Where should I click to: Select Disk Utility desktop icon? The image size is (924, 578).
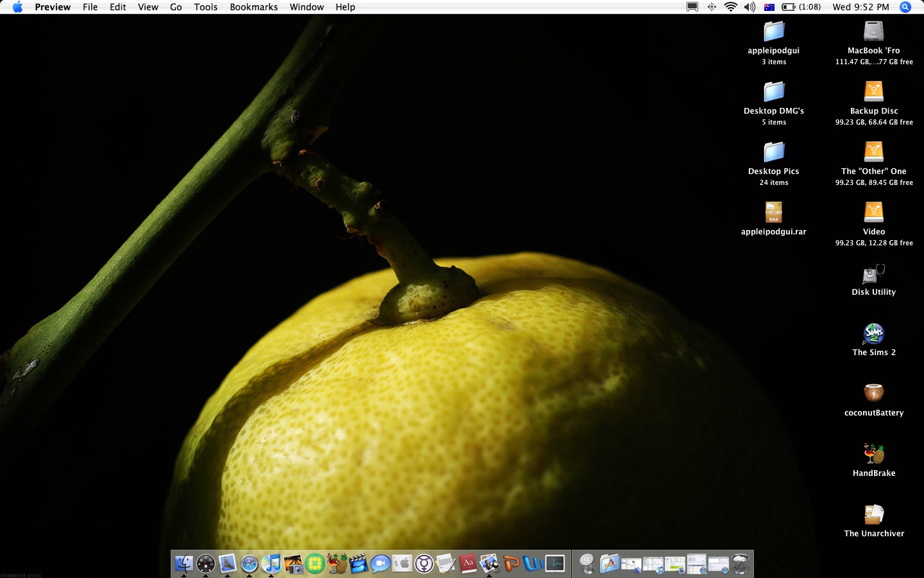click(x=874, y=279)
